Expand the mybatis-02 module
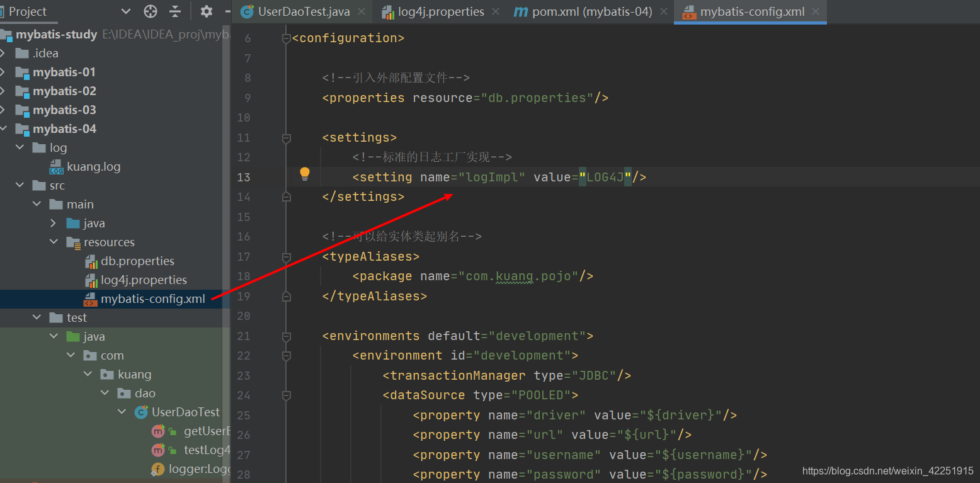This screenshot has height=483, width=980. [3, 91]
